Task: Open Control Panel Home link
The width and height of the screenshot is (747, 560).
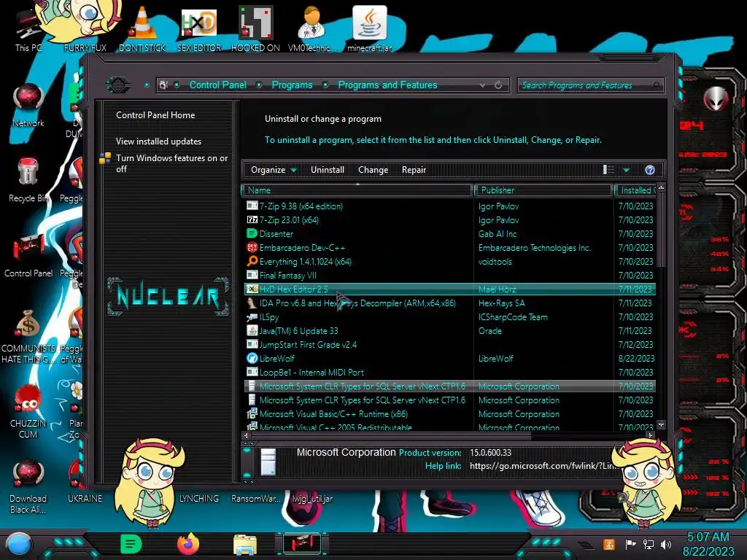Action: click(x=155, y=115)
